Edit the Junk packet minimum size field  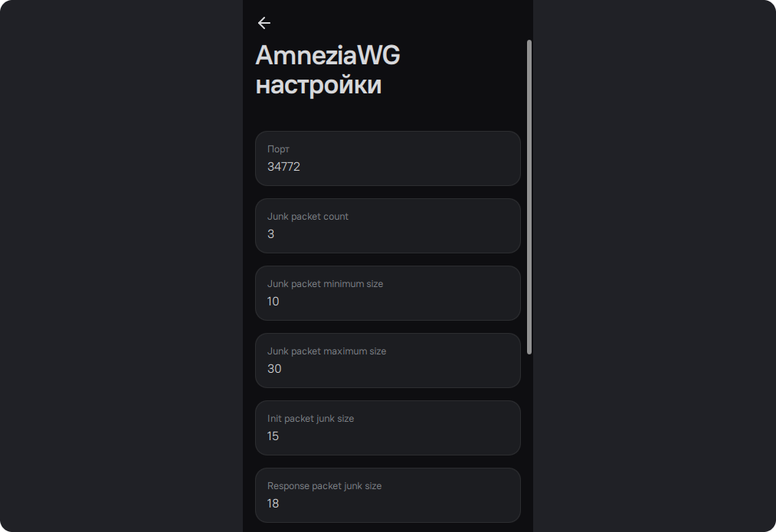point(388,293)
